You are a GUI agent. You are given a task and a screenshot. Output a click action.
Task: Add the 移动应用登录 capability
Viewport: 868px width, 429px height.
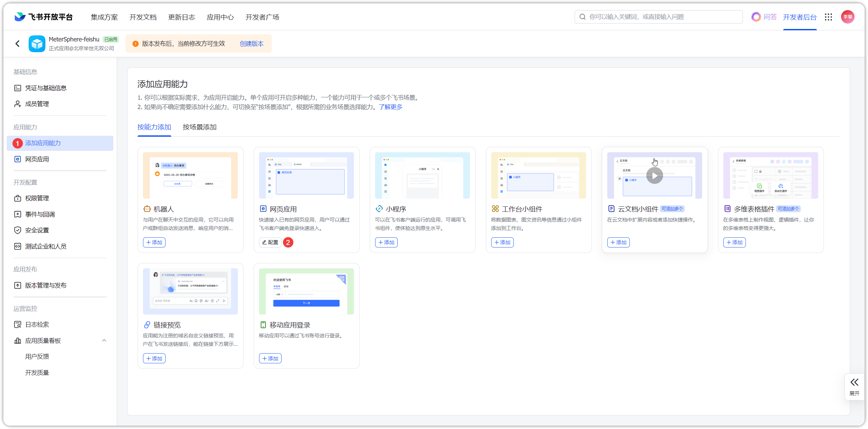coord(270,358)
